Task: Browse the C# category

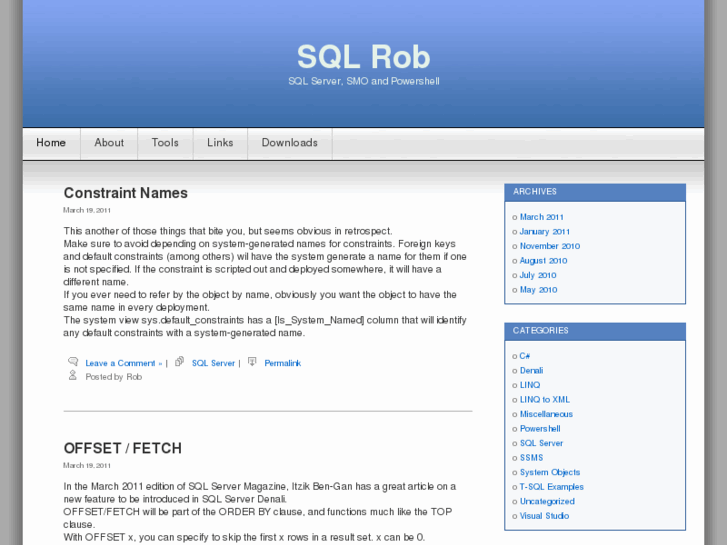Action: tap(525, 356)
